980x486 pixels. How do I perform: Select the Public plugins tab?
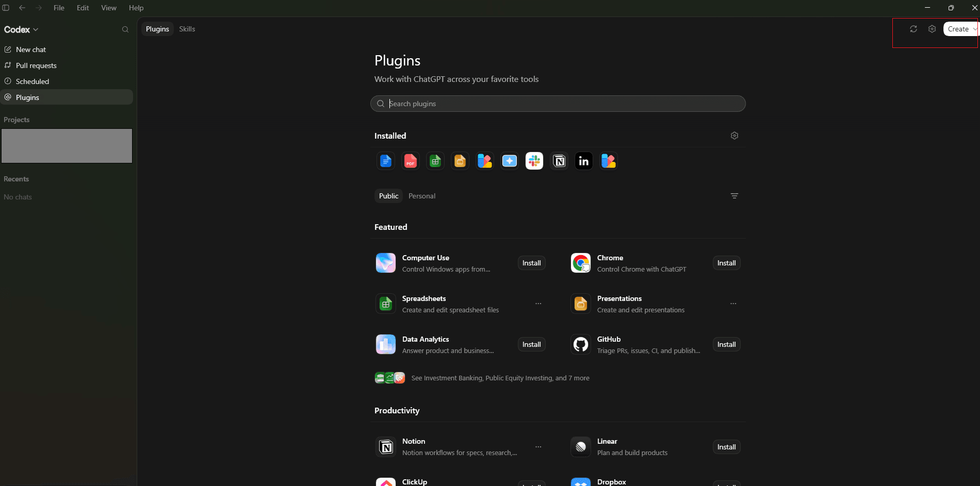point(388,196)
